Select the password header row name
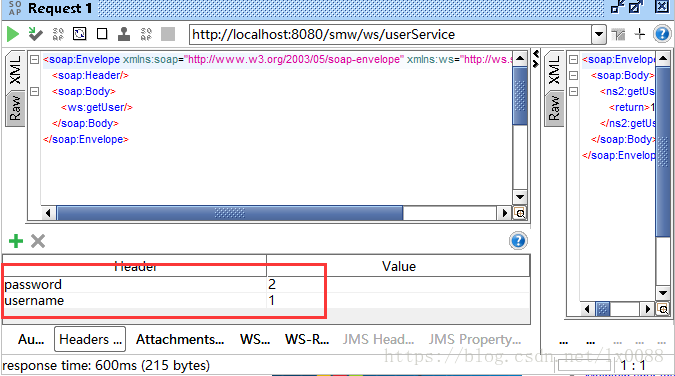Screen dimensions: 675x376 (x=33, y=284)
